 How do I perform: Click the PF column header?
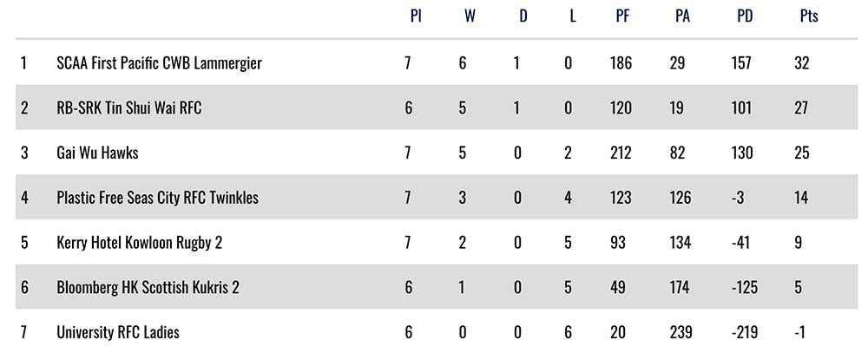pyautogui.click(x=621, y=16)
